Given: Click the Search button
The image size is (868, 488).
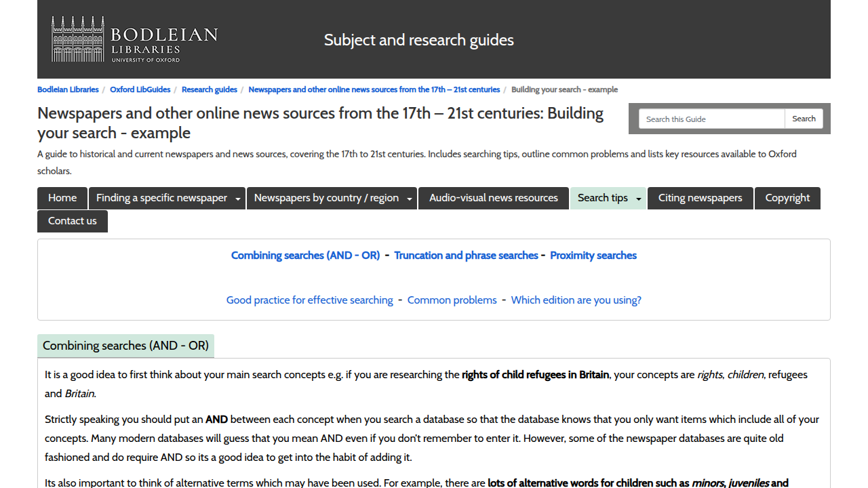Looking at the screenshot, I should tap(804, 119).
